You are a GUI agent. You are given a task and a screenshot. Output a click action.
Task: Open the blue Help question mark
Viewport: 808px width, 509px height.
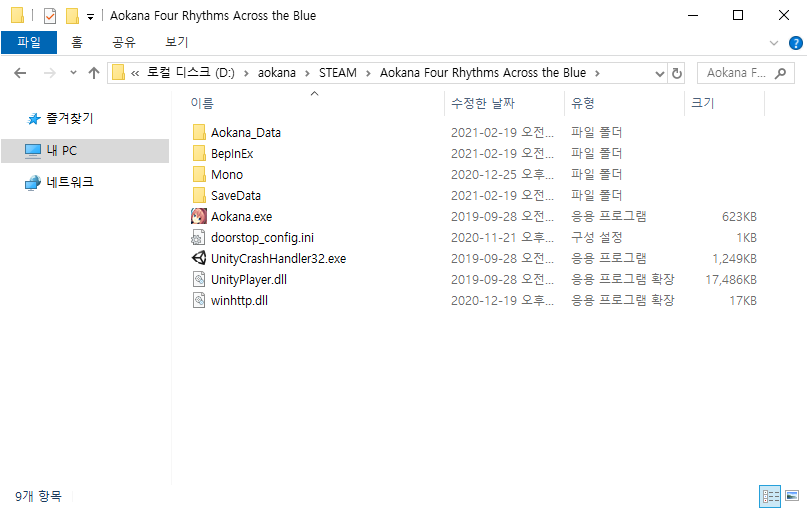pos(796,43)
